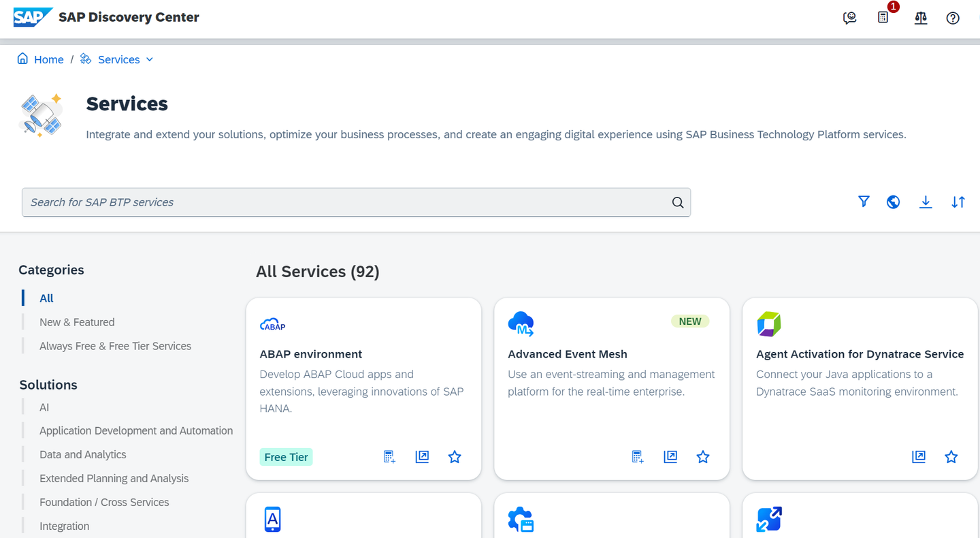
Task: Select Application Development and Automation
Action: (136, 431)
